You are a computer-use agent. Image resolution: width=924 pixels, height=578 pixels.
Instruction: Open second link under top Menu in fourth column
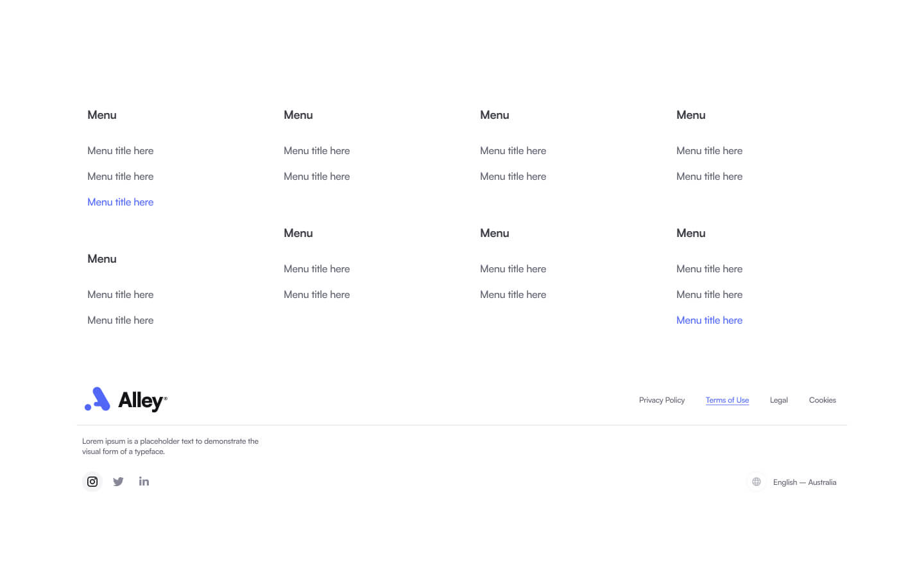tap(709, 177)
